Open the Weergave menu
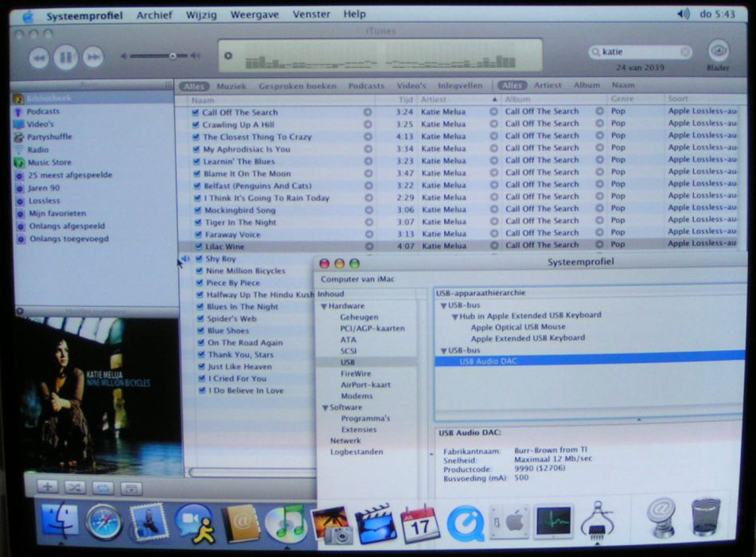Viewport: 756px width, 557px height. (x=255, y=14)
